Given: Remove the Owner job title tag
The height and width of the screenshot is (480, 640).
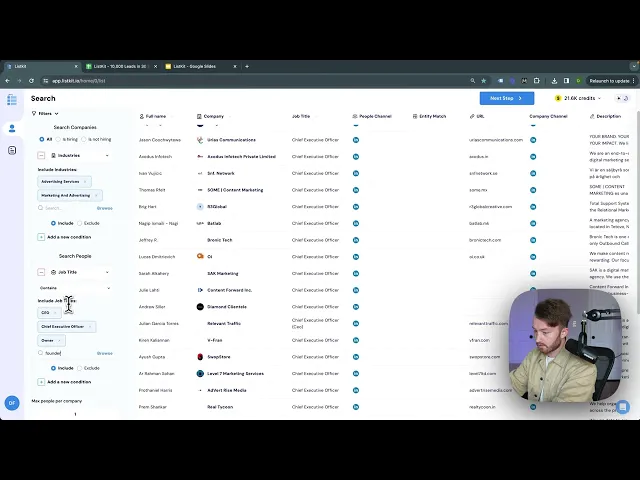Looking at the screenshot, I should [59, 340].
